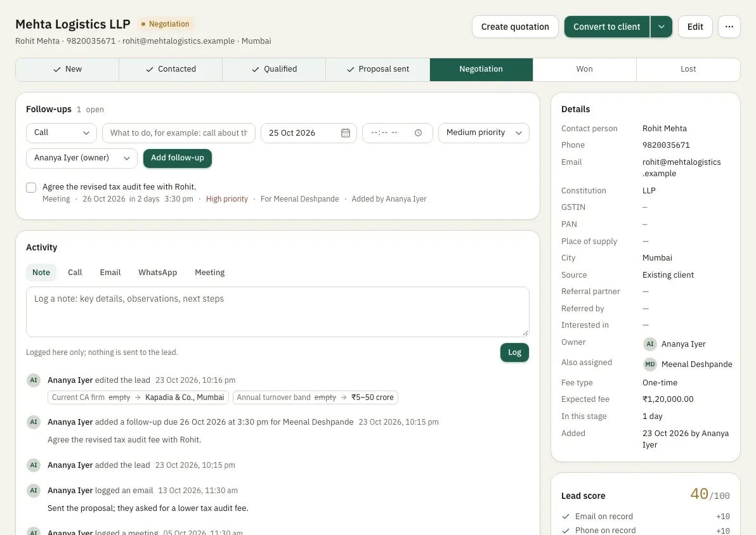This screenshot has width=756, height=535.
Task: Click the Add follow-up button
Action: [x=178, y=158]
